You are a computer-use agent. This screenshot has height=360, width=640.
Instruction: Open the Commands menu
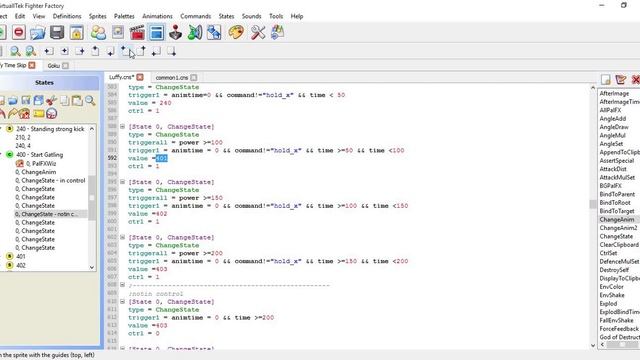coord(196,16)
